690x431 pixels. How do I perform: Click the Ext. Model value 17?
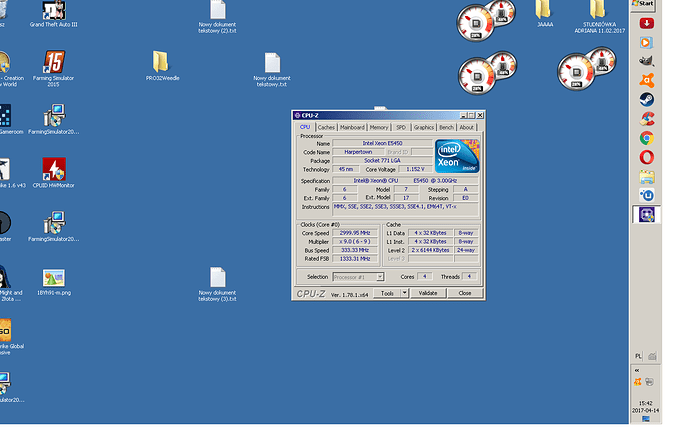406,198
